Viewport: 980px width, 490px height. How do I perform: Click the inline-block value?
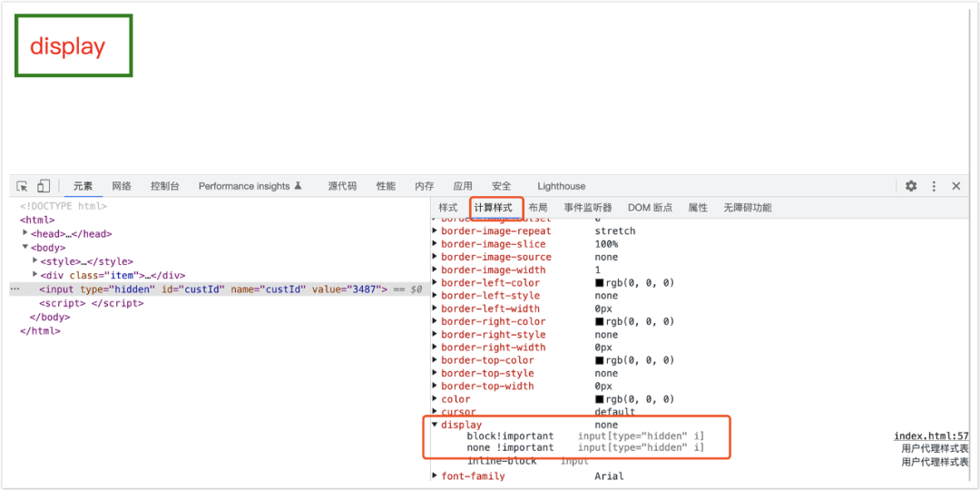(x=501, y=461)
